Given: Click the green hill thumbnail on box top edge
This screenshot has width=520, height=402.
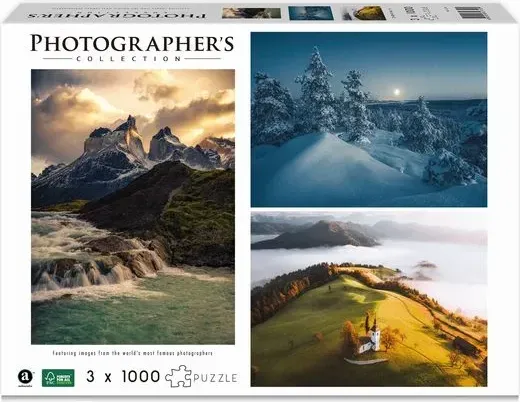Looking at the screenshot, I should coord(364,13).
